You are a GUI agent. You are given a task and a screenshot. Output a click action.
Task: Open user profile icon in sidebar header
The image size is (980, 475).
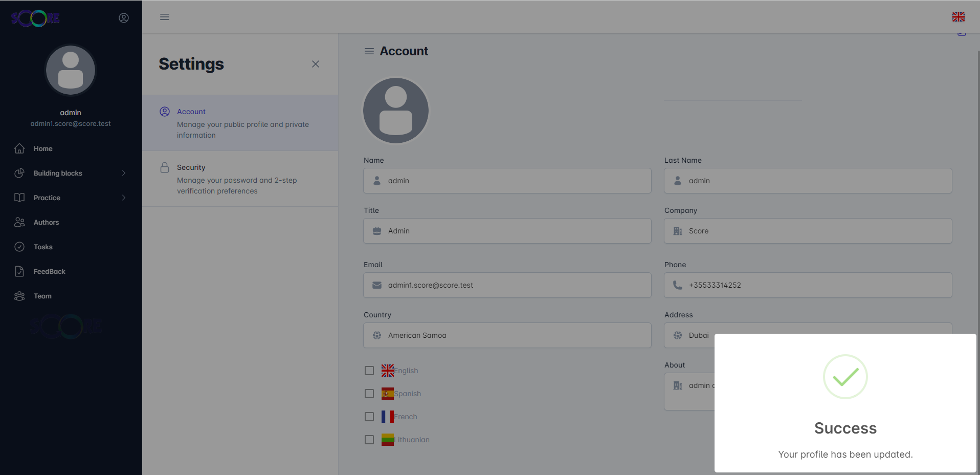click(x=124, y=18)
